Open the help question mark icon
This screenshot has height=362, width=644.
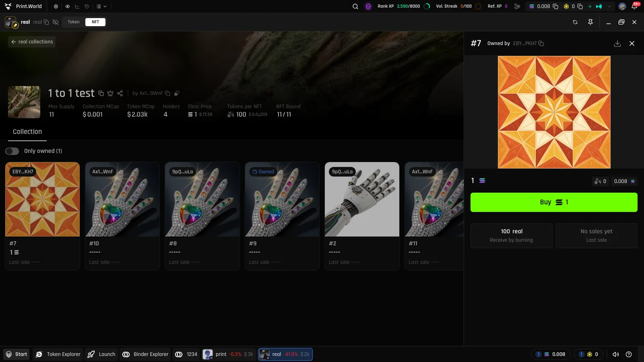click(x=629, y=354)
